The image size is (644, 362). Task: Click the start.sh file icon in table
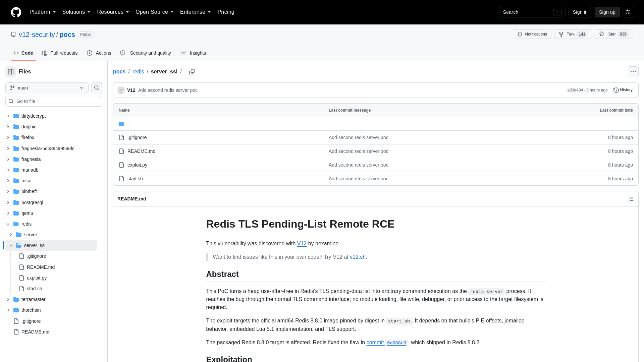121,179
